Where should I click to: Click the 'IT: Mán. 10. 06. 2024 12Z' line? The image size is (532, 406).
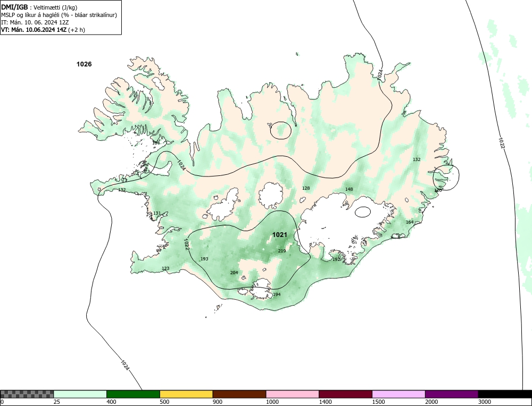35,22
